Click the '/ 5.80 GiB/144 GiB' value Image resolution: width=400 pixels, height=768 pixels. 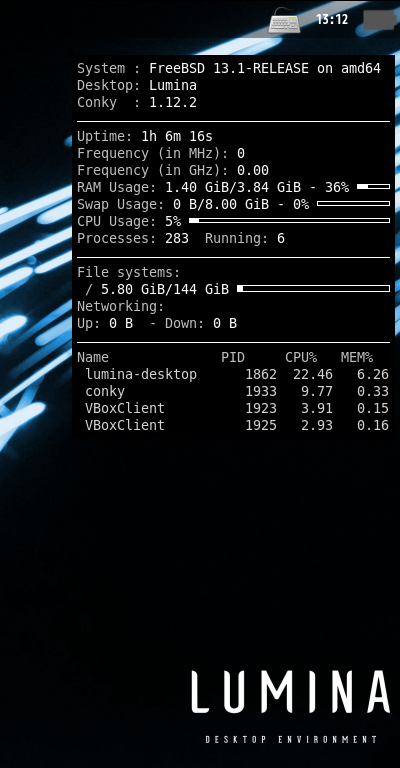point(157,289)
